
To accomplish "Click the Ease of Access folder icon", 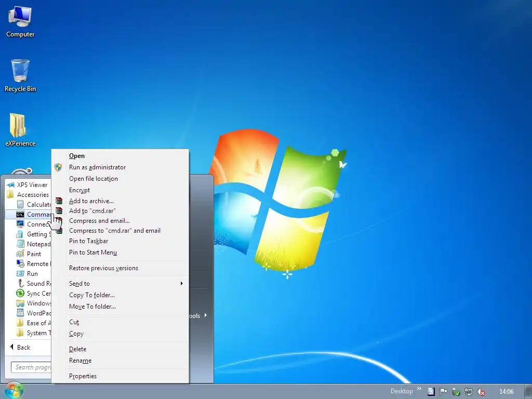I will click(20, 323).
